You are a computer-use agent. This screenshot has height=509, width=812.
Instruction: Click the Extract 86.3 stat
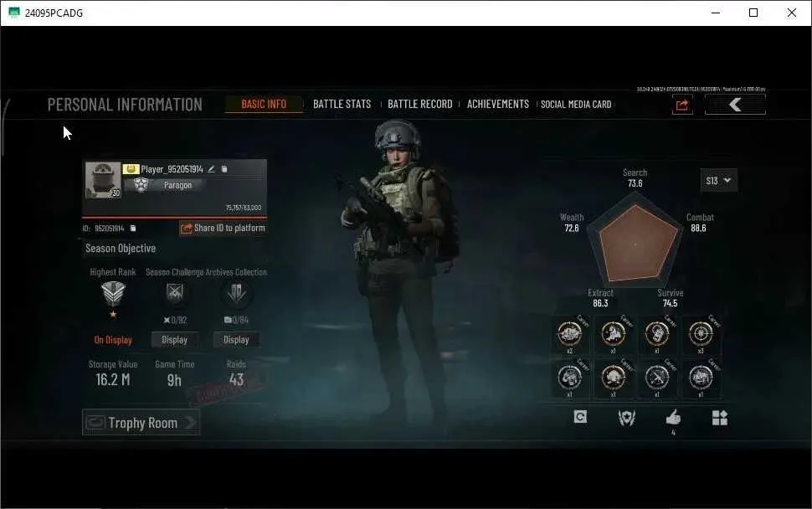pyautogui.click(x=600, y=298)
